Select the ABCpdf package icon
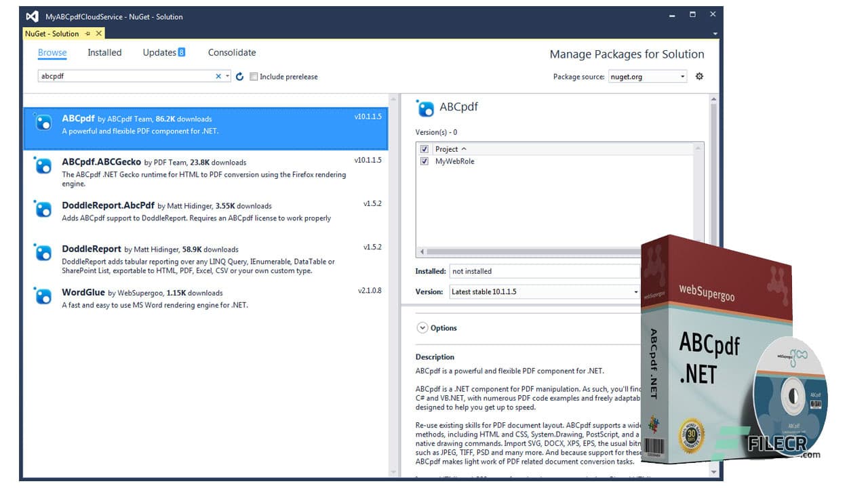 coord(43,123)
